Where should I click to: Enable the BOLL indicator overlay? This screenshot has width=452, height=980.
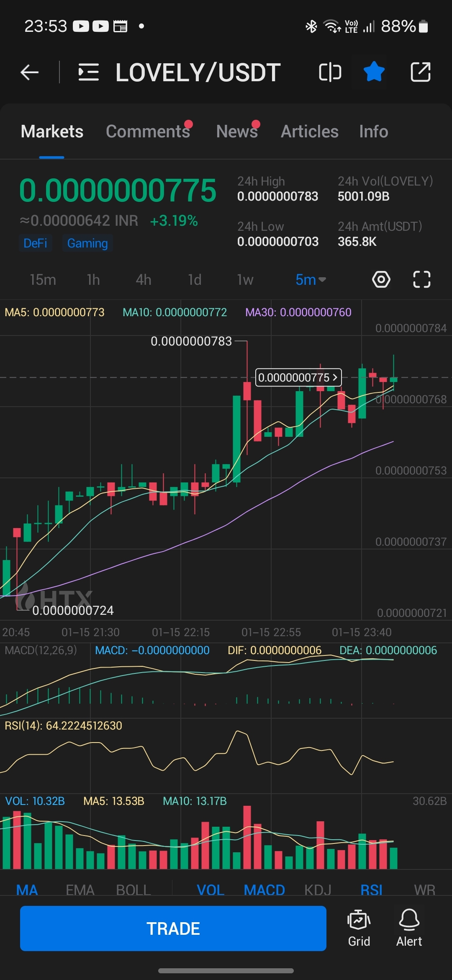pos(133,890)
